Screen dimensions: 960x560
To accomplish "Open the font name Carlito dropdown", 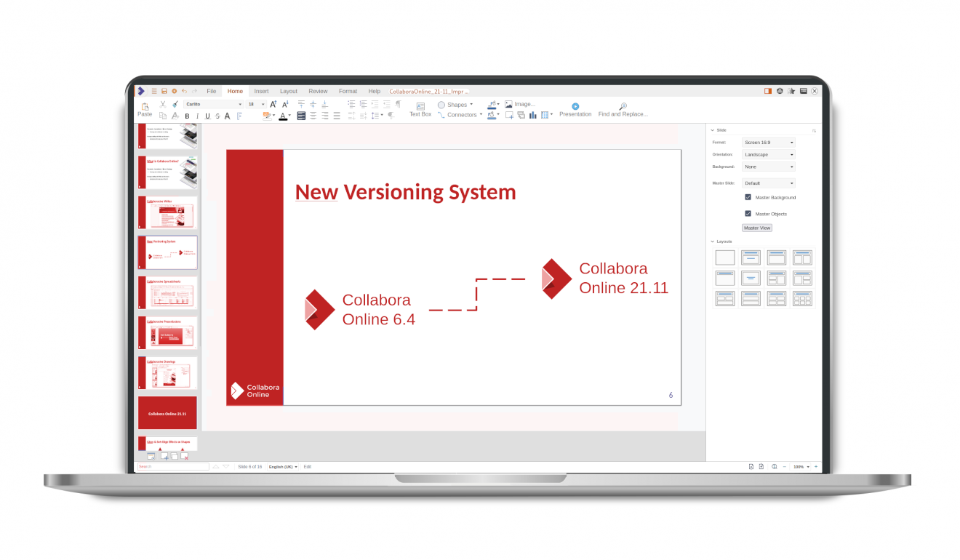I will coord(214,105).
